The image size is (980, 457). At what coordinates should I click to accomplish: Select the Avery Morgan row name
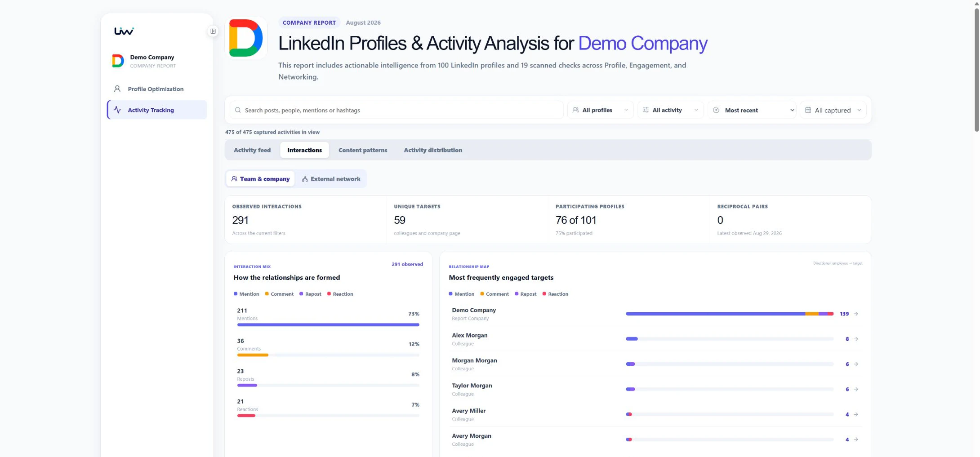(x=472, y=436)
